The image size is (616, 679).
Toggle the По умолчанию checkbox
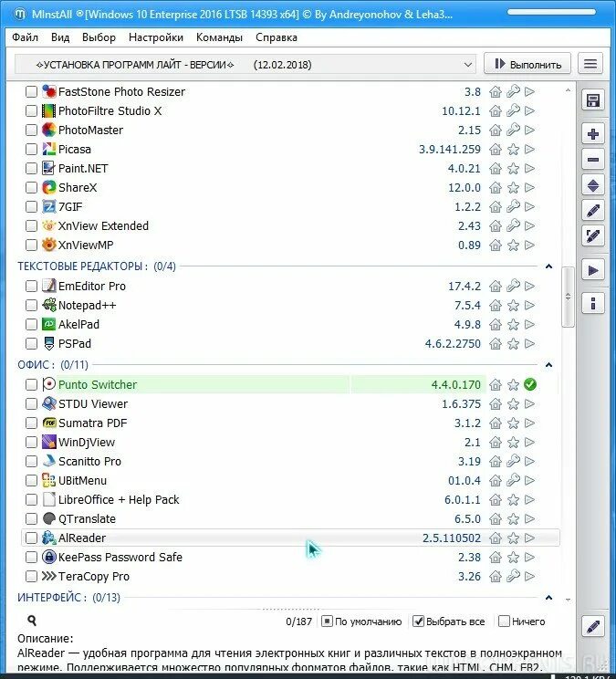coord(328,622)
